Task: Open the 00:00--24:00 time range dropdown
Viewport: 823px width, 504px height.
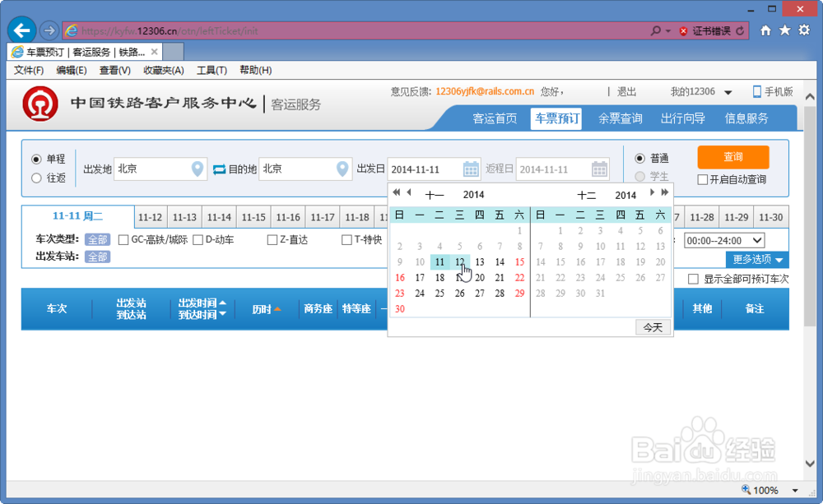Action: (724, 241)
